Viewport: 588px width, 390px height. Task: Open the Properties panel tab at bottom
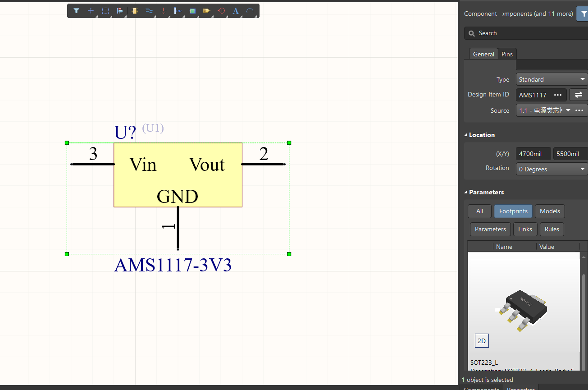521,388
